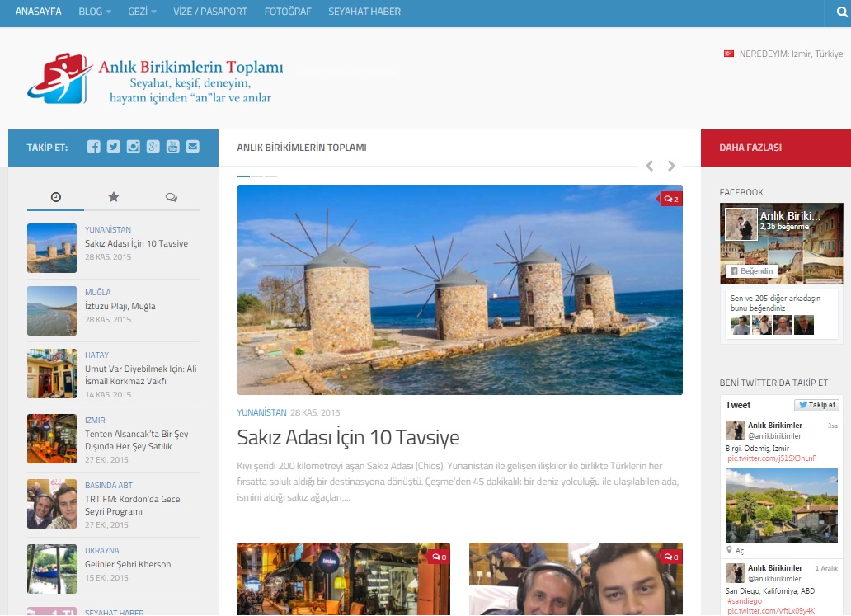Click the Facebook Beğendin like button

click(x=751, y=270)
